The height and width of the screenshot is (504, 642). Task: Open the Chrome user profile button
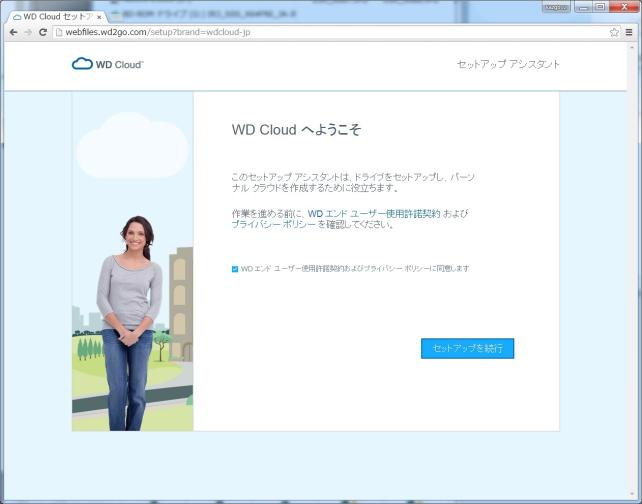coord(556,7)
